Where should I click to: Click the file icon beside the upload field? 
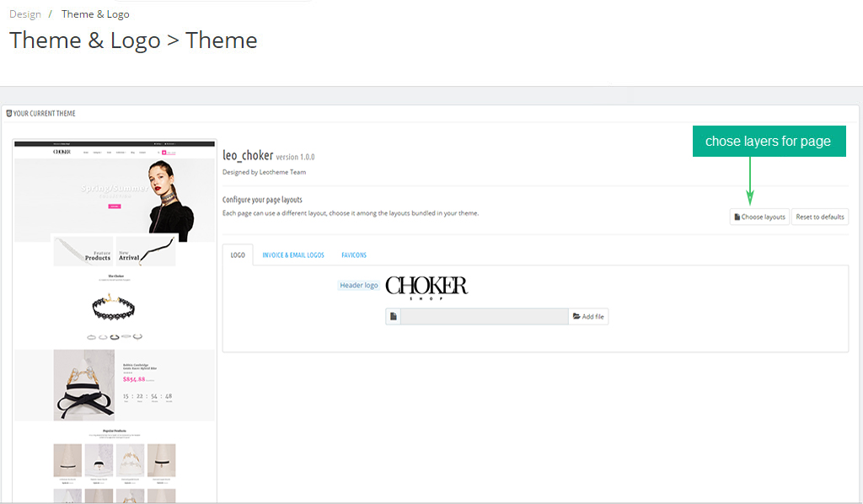[x=393, y=316]
